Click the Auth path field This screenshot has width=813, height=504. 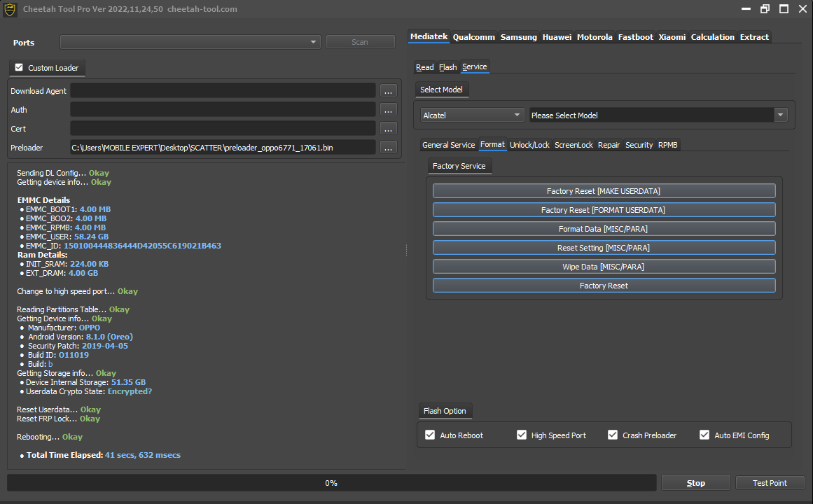(223, 109)
